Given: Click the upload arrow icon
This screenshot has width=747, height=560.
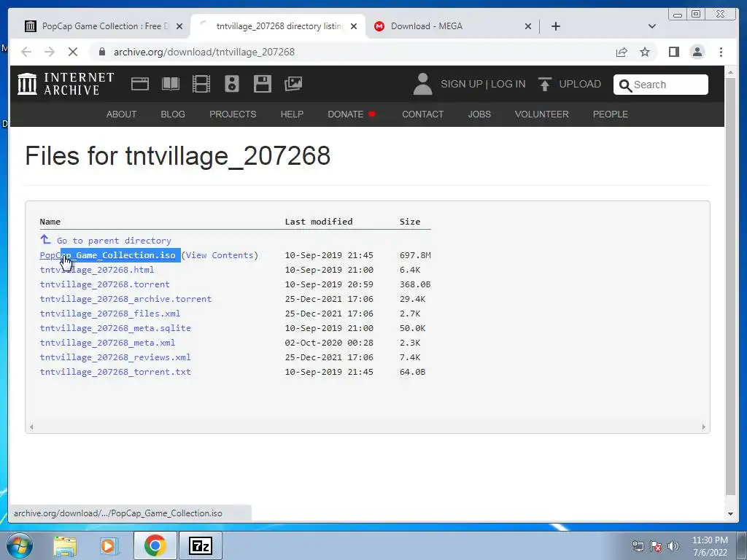Looking at the screenshot, I should pyautogui.click(x=545, y=85).
